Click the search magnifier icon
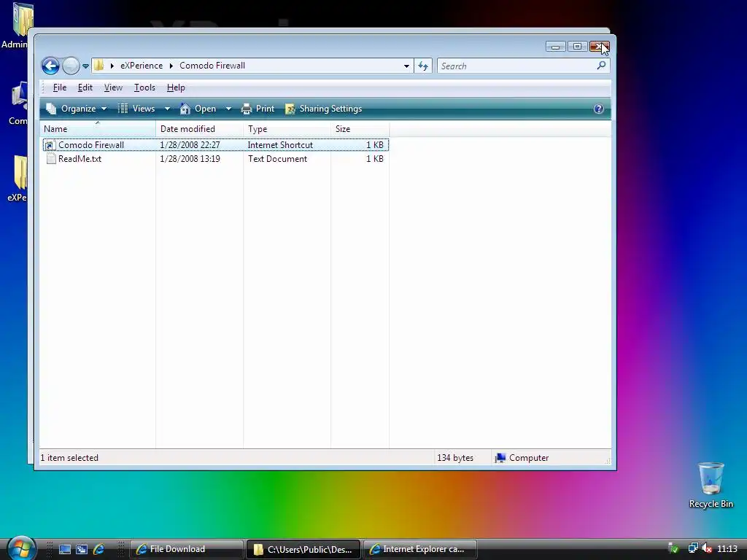747x560 pixels. 601,65
